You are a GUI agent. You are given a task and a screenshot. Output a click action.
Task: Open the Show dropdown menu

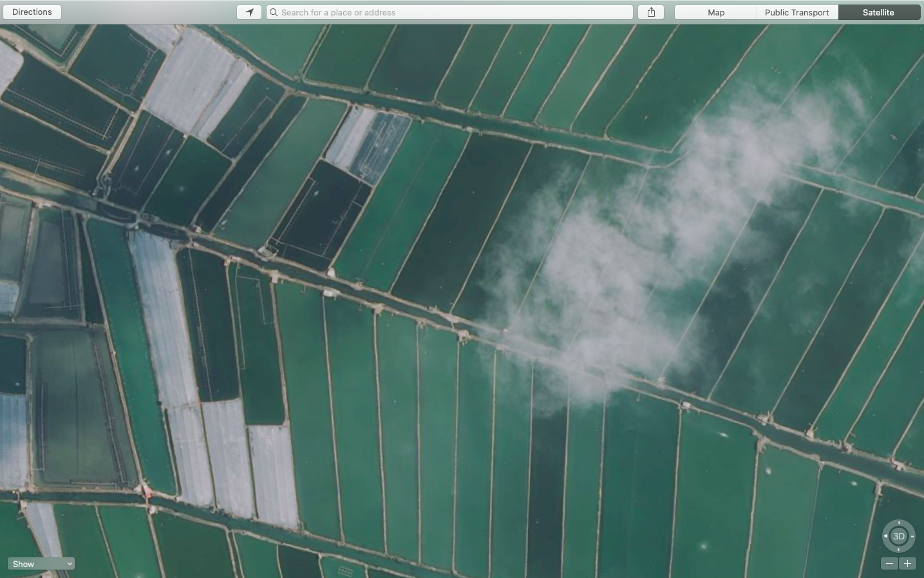41,564
